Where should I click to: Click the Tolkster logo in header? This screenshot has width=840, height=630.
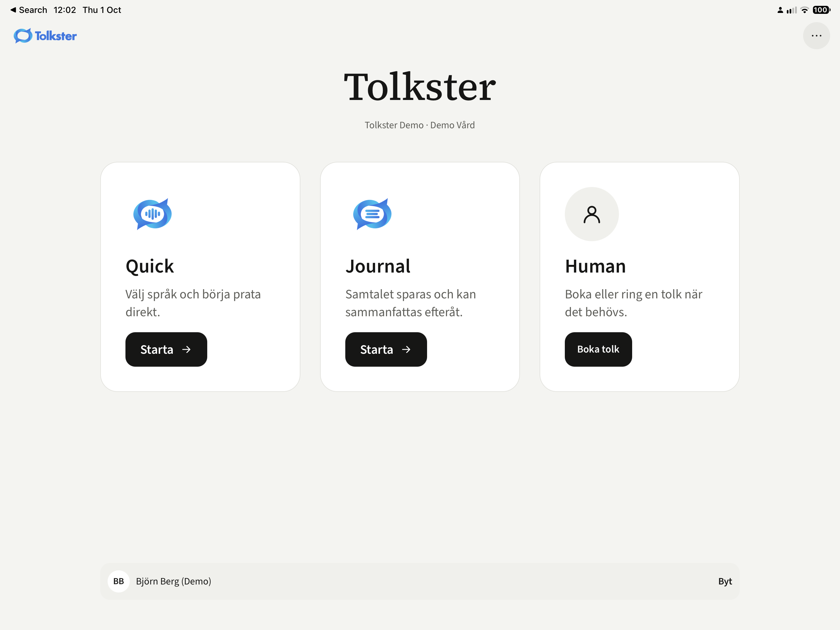coord(45,36)
